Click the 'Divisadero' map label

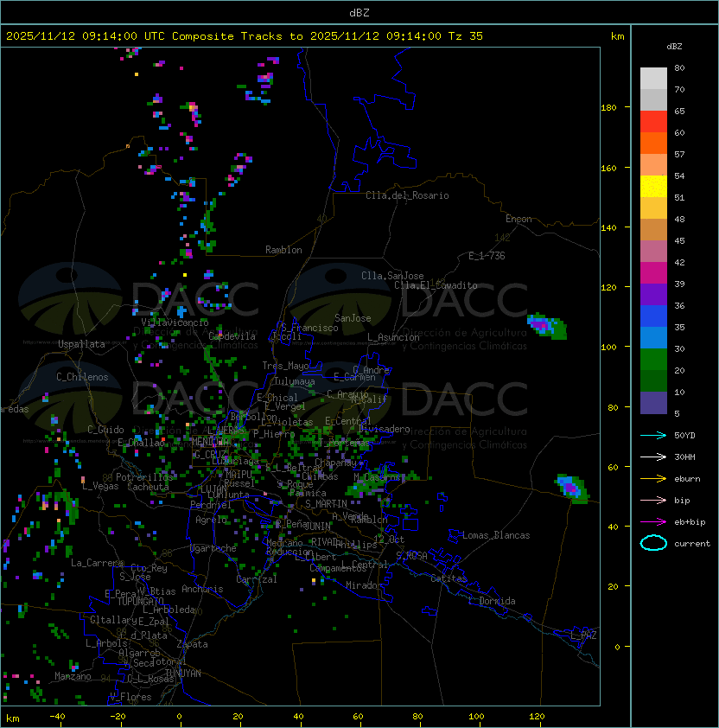coord(385,429)
